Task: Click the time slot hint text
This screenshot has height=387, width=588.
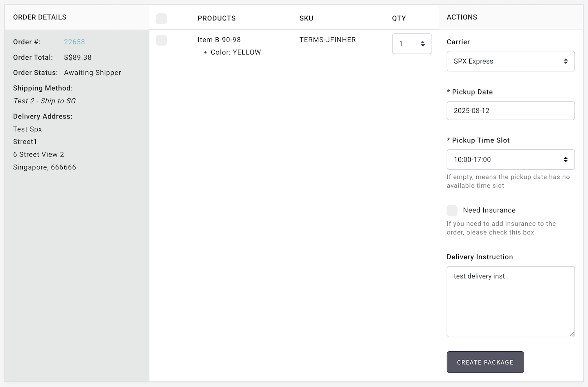Action: 508,181
